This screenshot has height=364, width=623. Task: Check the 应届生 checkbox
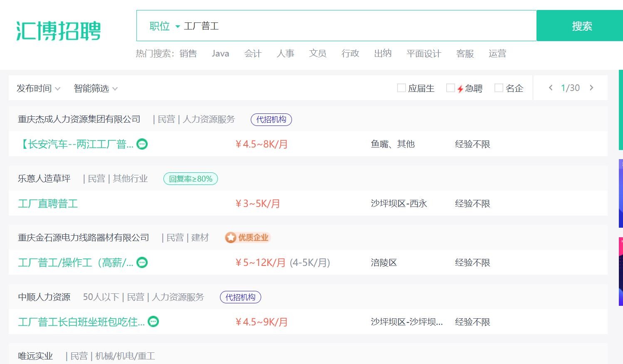pos(401,88)
